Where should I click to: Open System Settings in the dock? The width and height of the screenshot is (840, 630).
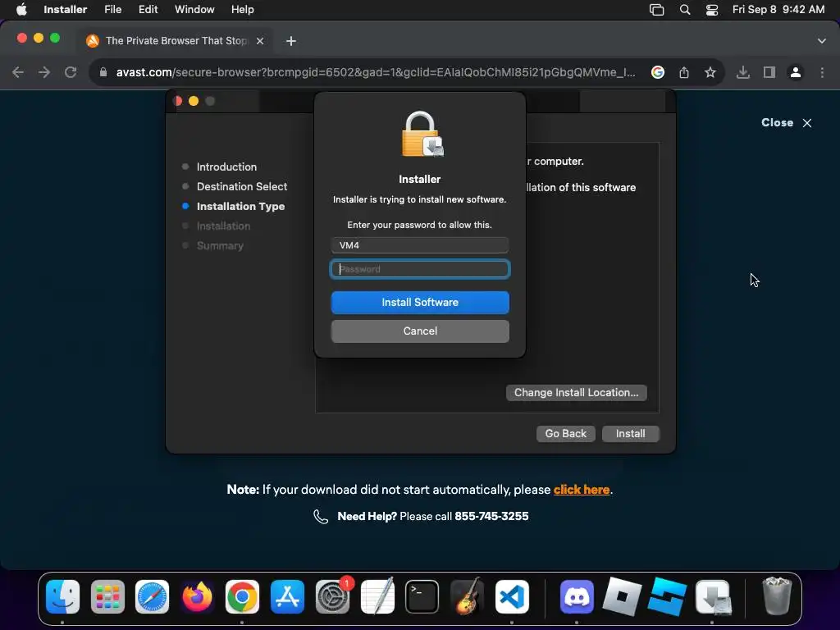point(332,596)
